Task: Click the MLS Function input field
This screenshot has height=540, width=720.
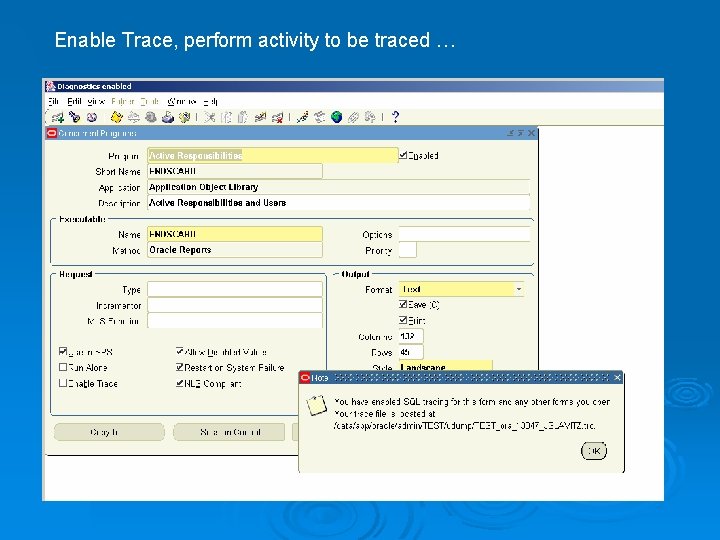Action: [235, 321]
